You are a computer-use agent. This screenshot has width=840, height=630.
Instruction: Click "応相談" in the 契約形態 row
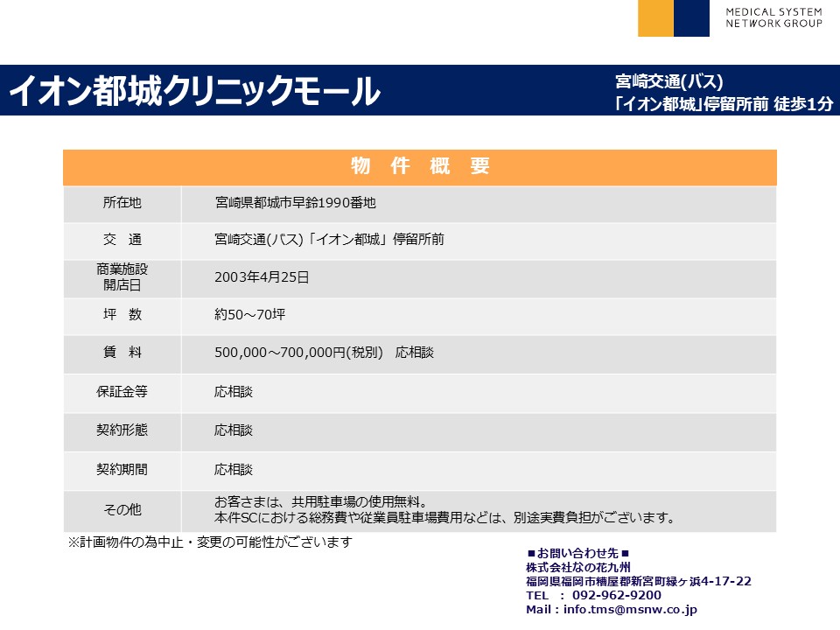(234, 430)
